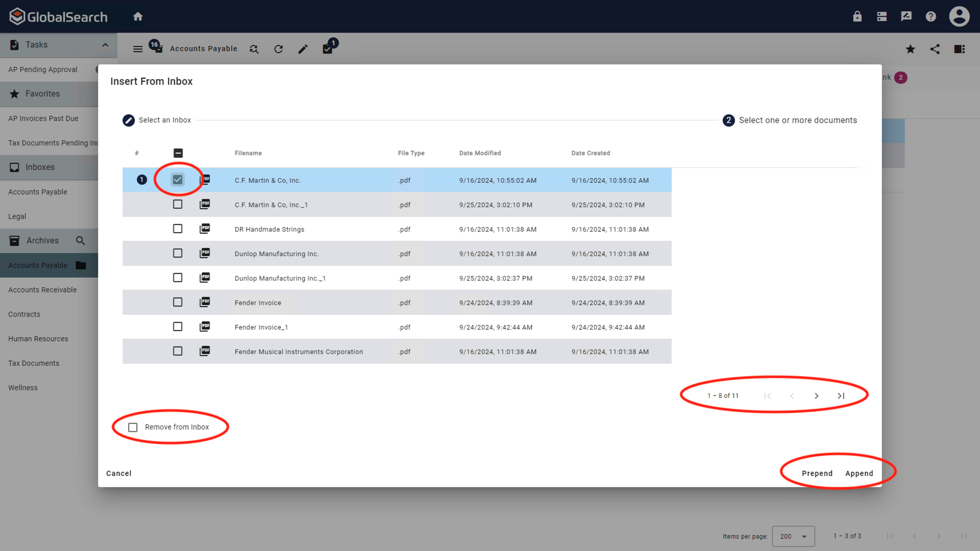
Task: Click the pencil step icon for Select an Inbox
Action: [x=129, y=120]
